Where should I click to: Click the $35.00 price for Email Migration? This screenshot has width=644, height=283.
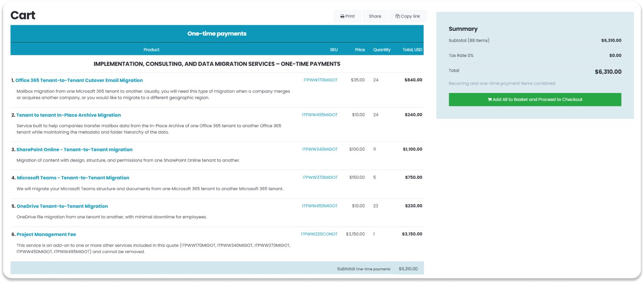(x=358, y=80)
